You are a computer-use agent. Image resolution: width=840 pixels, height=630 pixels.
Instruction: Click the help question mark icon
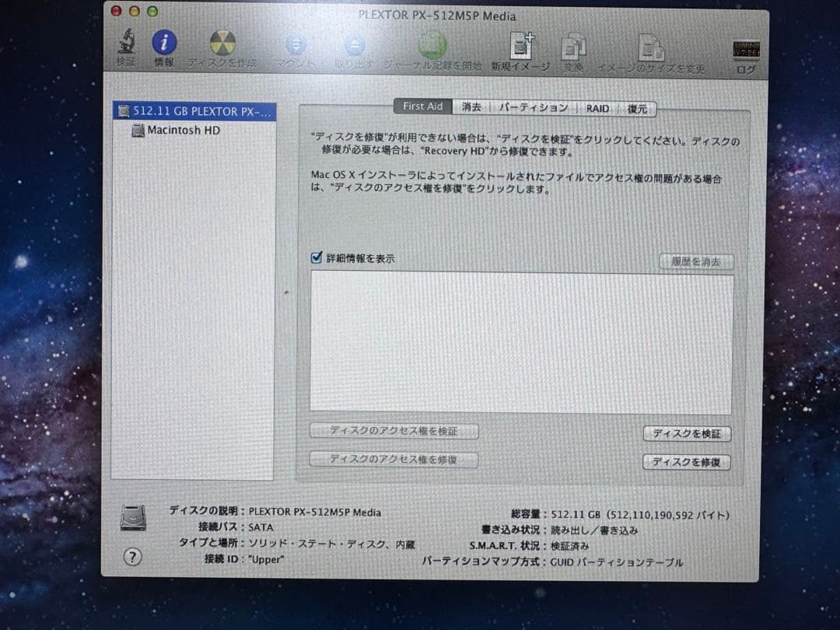tap(132, 558)
